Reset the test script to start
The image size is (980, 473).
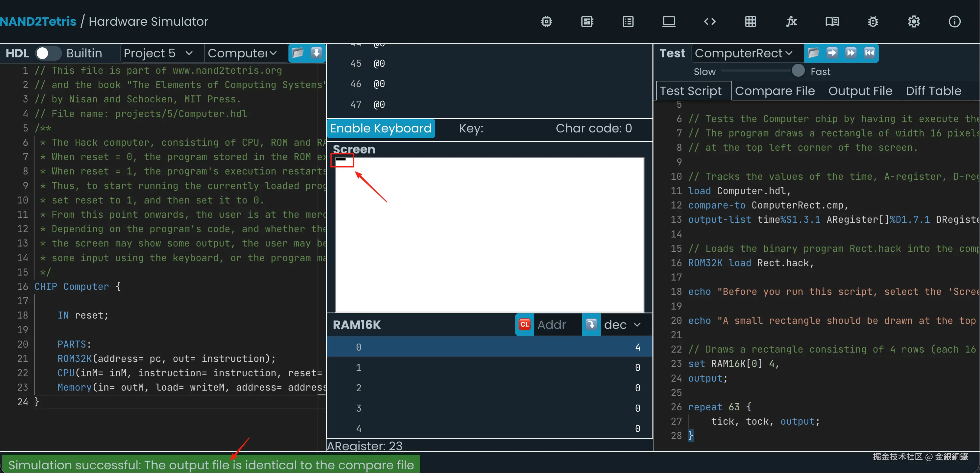(x=869, y=52)
